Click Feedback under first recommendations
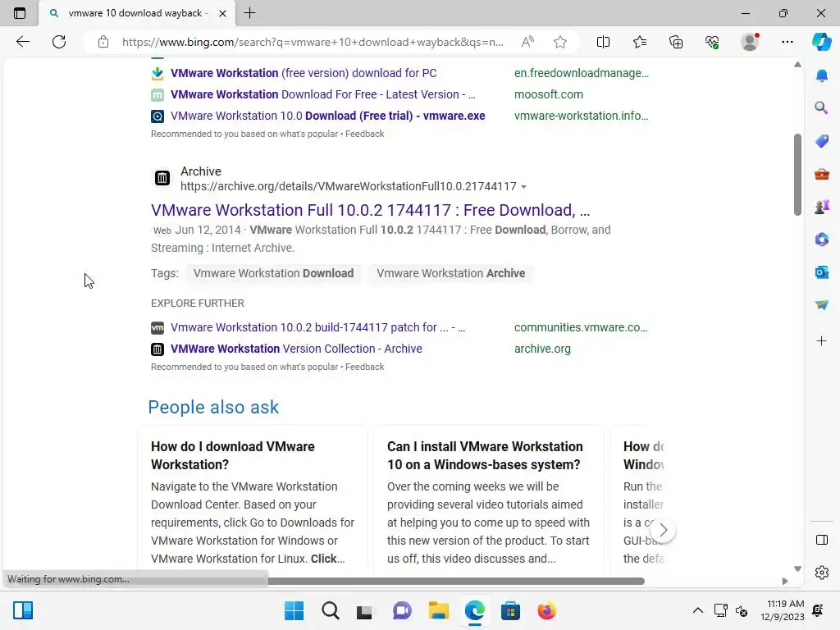Viewport: 840px width, 630px height. coord(364,134)
